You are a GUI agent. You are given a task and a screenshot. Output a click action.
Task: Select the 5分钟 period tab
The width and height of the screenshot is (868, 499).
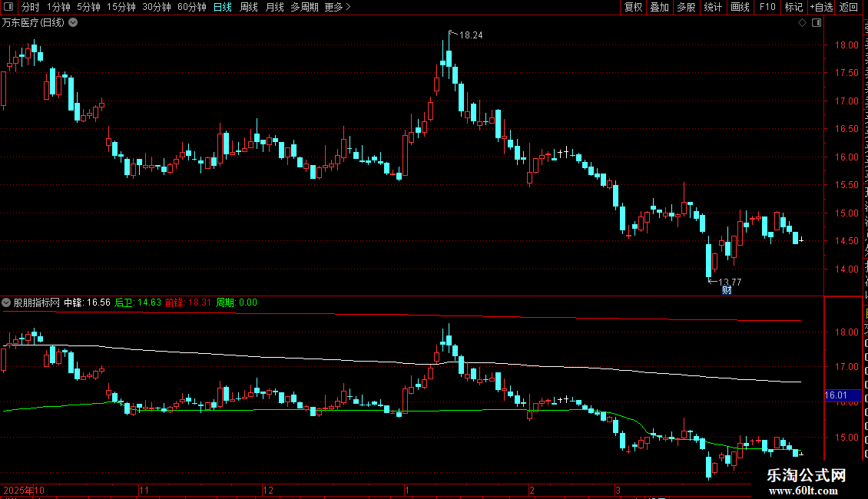point(88,7)
